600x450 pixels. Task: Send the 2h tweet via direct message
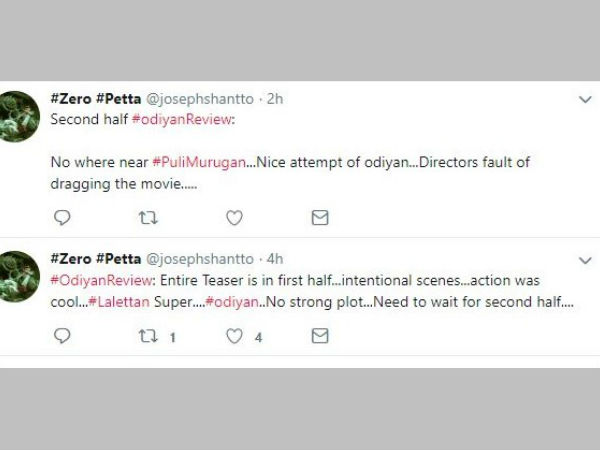tap(320, 217)
